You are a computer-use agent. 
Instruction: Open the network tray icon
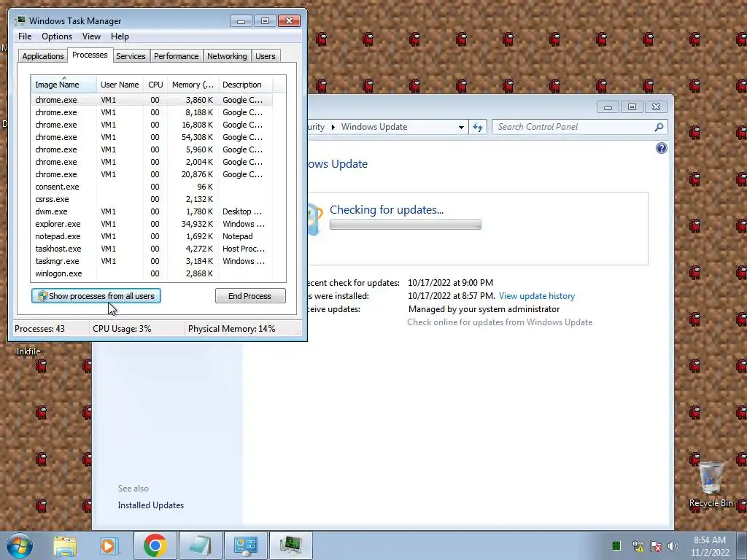[x=638, y=545]
